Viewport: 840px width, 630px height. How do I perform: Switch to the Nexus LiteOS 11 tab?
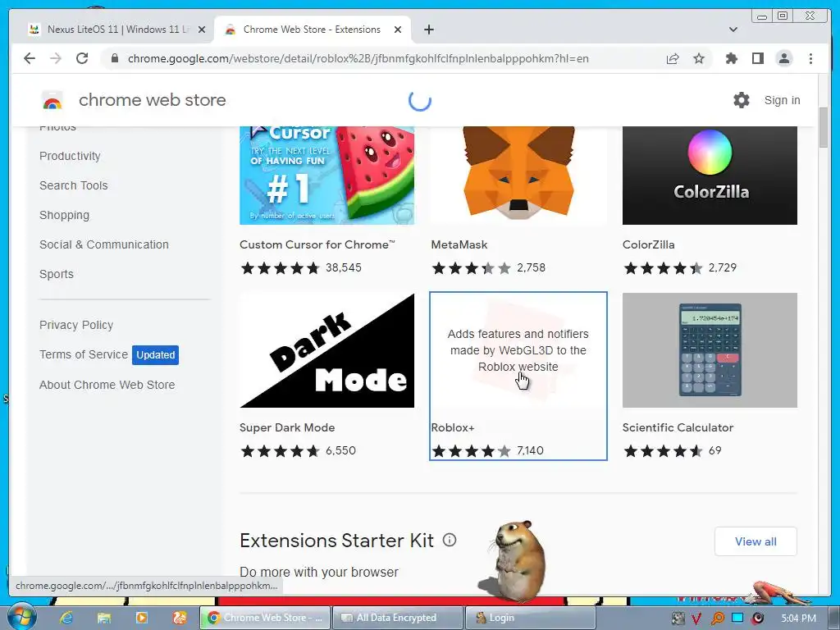tap(112, 30)
